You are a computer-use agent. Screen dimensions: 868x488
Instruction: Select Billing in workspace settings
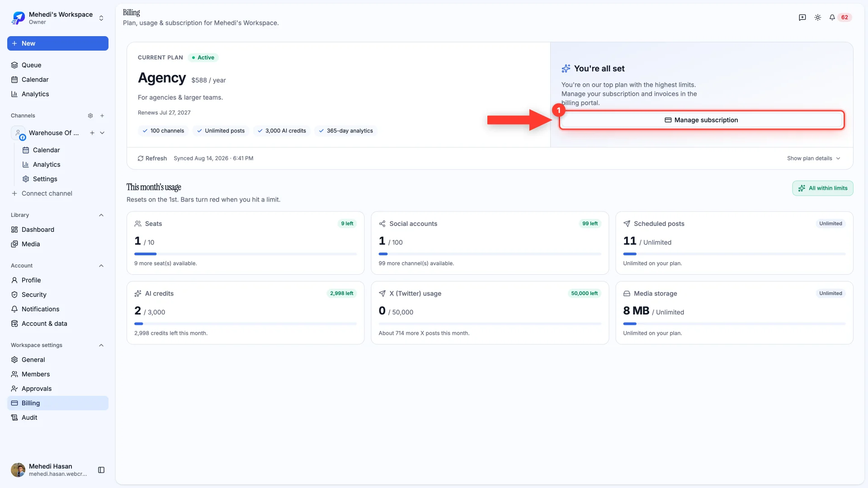58,403
